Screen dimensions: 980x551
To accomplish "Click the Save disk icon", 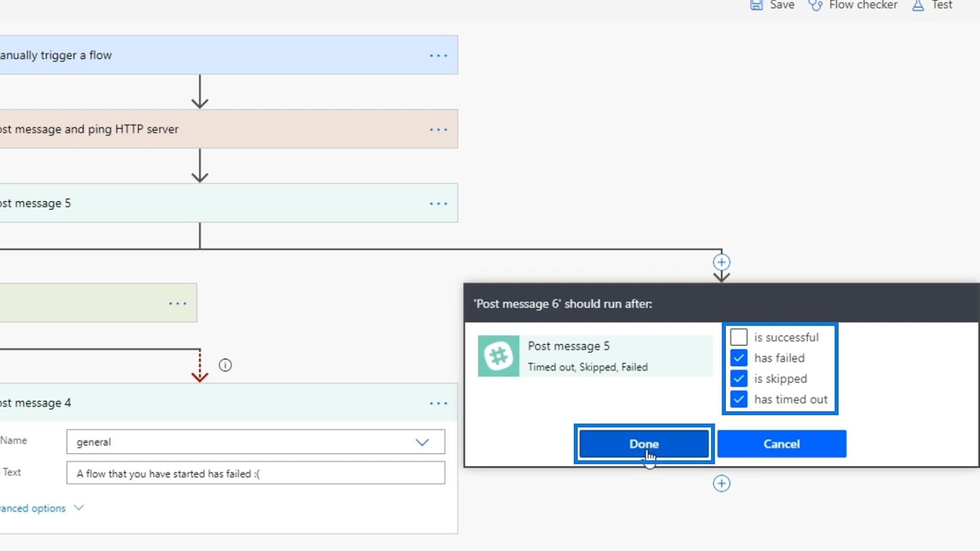I will click(x=756, y=5).
